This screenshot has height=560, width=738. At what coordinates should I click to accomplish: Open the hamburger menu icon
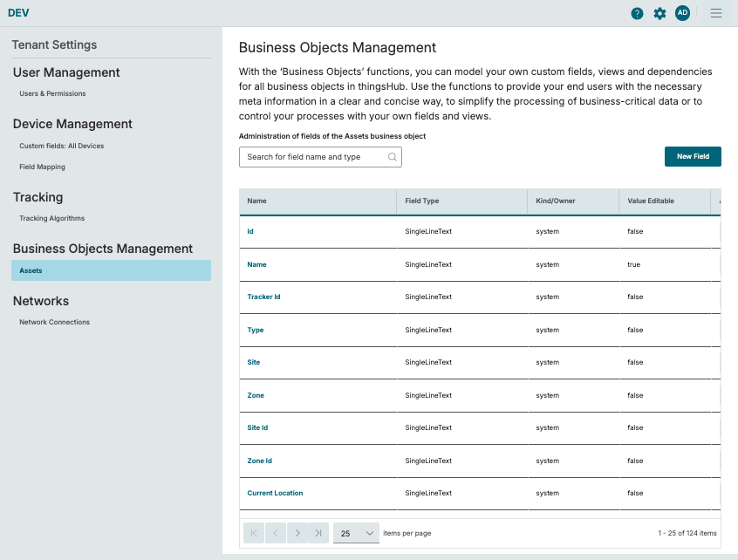716,13
